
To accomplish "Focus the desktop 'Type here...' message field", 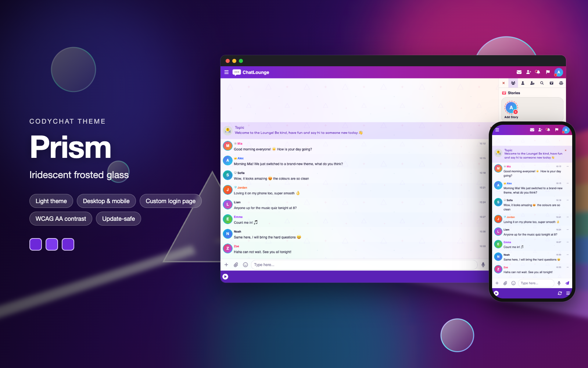I will coord(364,265).
